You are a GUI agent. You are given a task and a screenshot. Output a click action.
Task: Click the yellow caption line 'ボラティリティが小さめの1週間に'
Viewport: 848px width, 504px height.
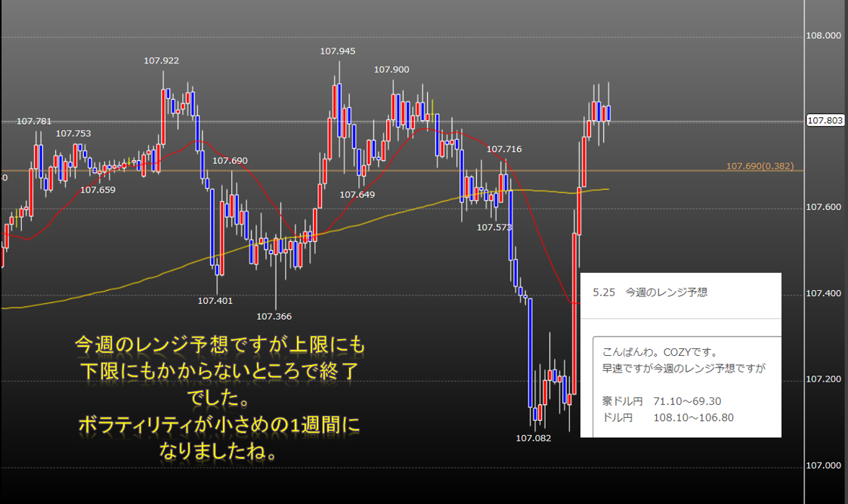219,425
